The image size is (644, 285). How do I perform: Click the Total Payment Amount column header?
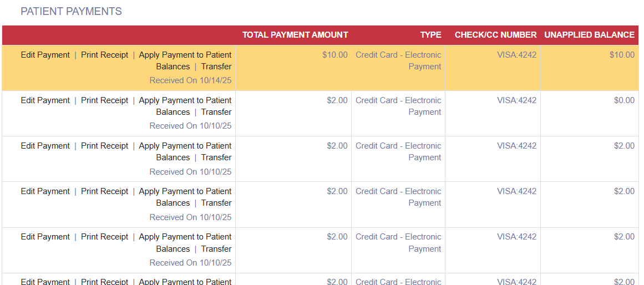(295, 35)
